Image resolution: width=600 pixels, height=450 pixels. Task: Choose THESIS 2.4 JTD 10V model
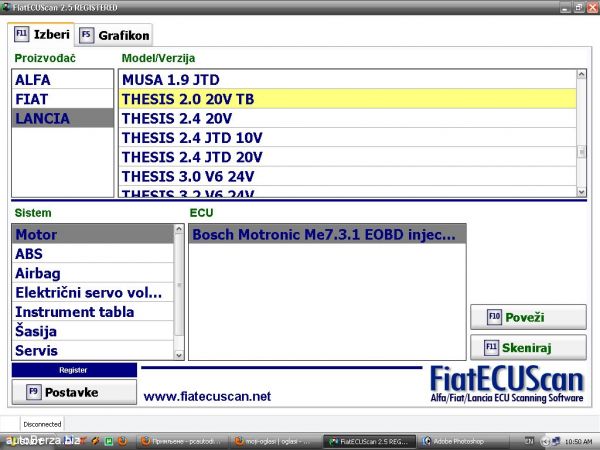(347, 137)
